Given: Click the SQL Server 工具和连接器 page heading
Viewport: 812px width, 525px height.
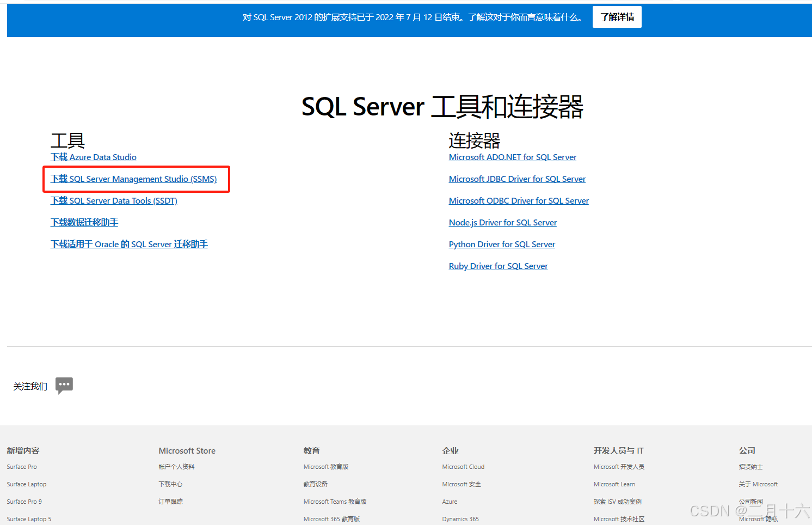Looking at the screenshot, I should click(442, 106).
